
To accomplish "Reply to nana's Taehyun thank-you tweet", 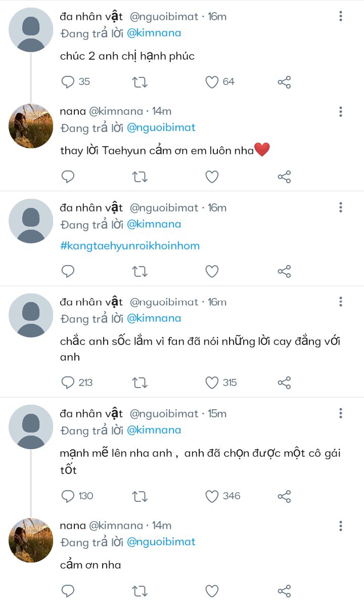I will (x=68, y=177).
